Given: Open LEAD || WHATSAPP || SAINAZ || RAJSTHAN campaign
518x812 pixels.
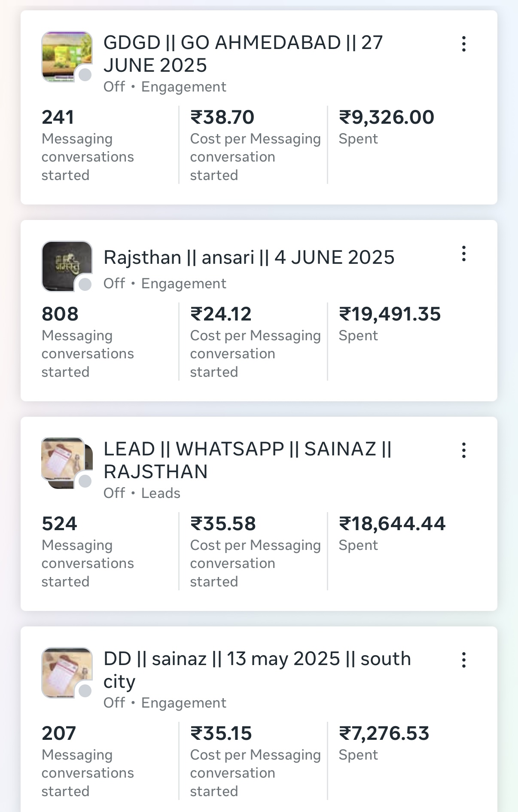Looking at the screenshot, I should pyautogui.click(x=247, y=460).
